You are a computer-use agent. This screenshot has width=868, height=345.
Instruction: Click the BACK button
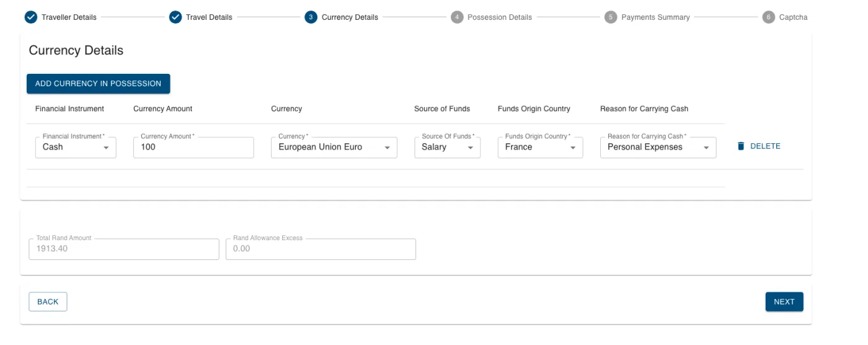click(48, 302)
